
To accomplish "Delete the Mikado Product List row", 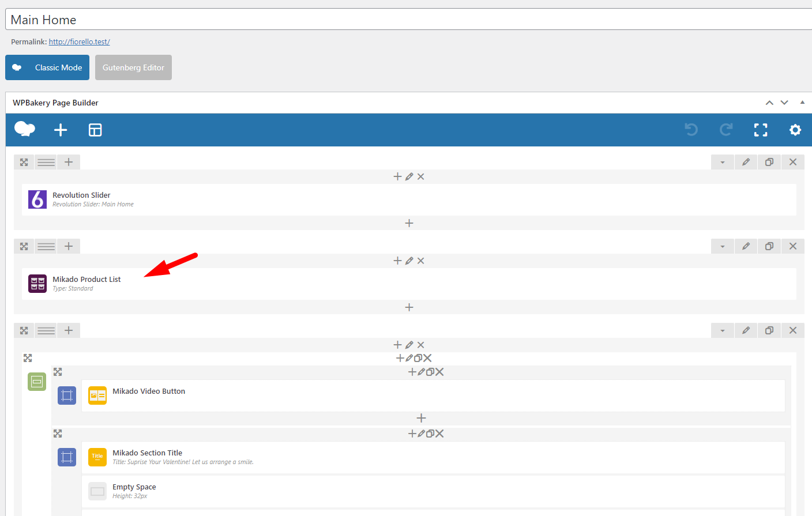I will pos(793,246).
